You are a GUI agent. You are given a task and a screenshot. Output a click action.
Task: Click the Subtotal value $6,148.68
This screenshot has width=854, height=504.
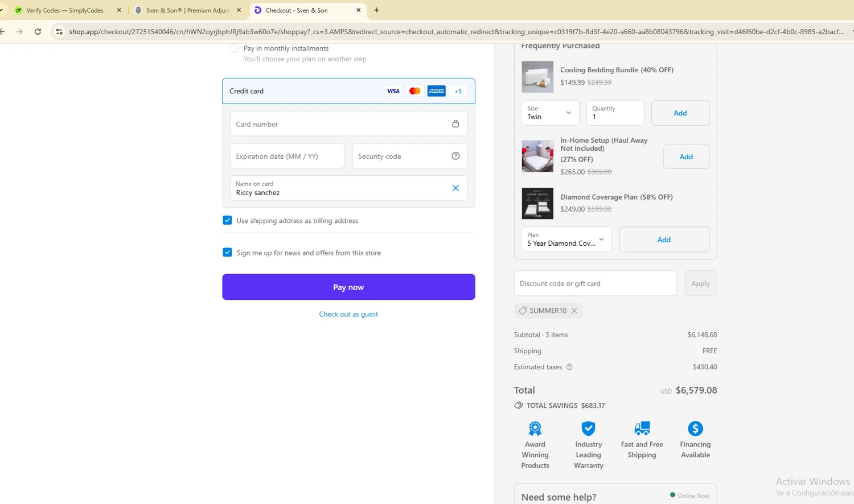[x=702, y=334]
